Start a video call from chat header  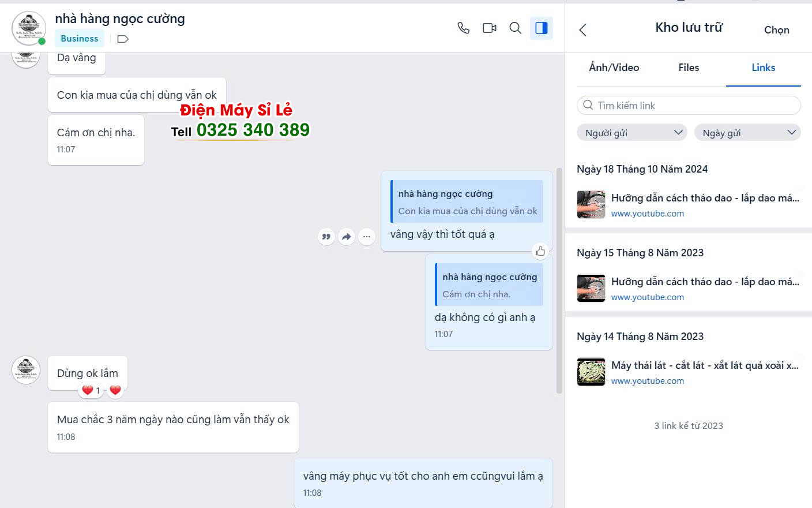point(490,28)
